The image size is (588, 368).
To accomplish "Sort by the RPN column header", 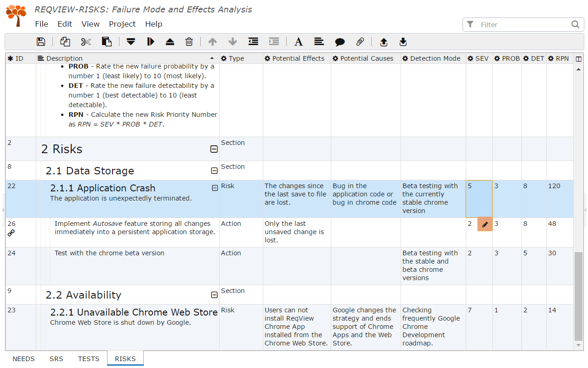I will (562, 58).
